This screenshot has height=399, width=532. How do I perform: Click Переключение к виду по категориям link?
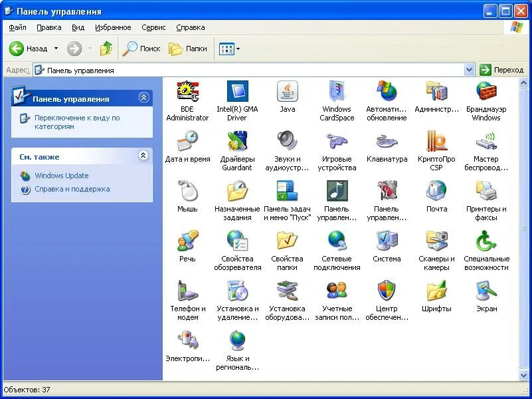(x=77, y=122)
